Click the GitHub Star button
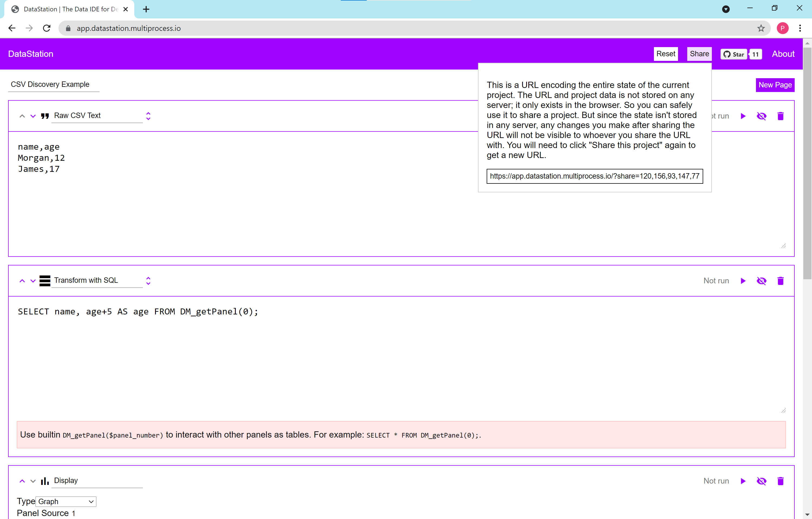This screenshot has height=519, width=812. [734, 54]
